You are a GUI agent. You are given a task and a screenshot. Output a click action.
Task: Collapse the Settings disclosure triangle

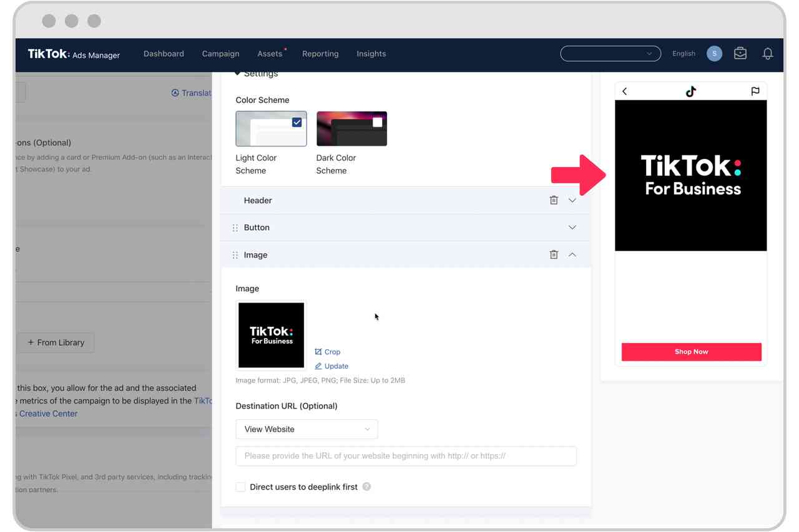tap(237, 74)
